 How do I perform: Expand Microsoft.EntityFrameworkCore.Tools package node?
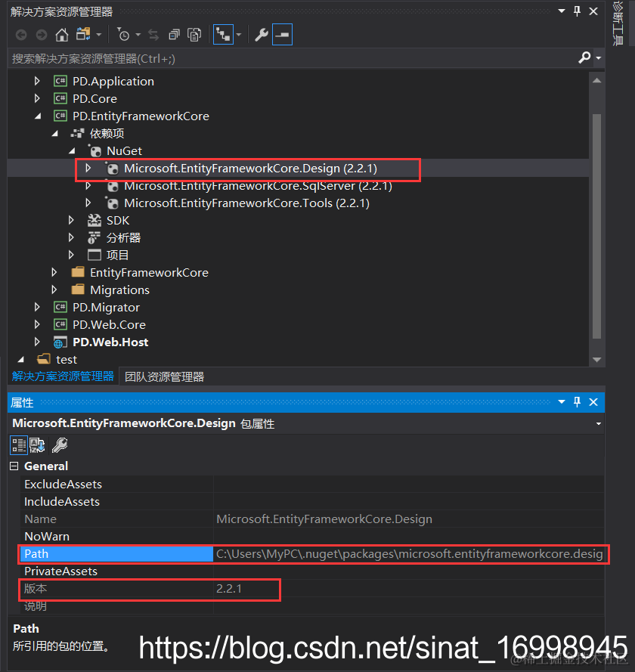(88, 203)
